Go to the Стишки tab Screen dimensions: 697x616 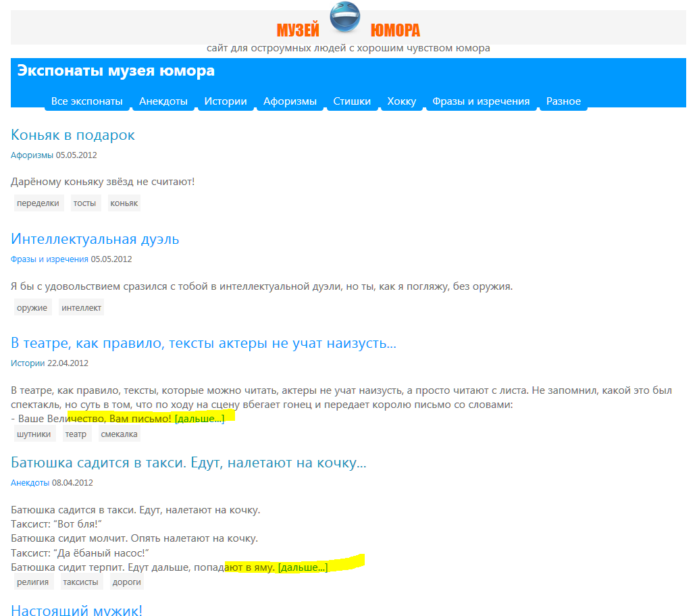click(x=352, y=101)
